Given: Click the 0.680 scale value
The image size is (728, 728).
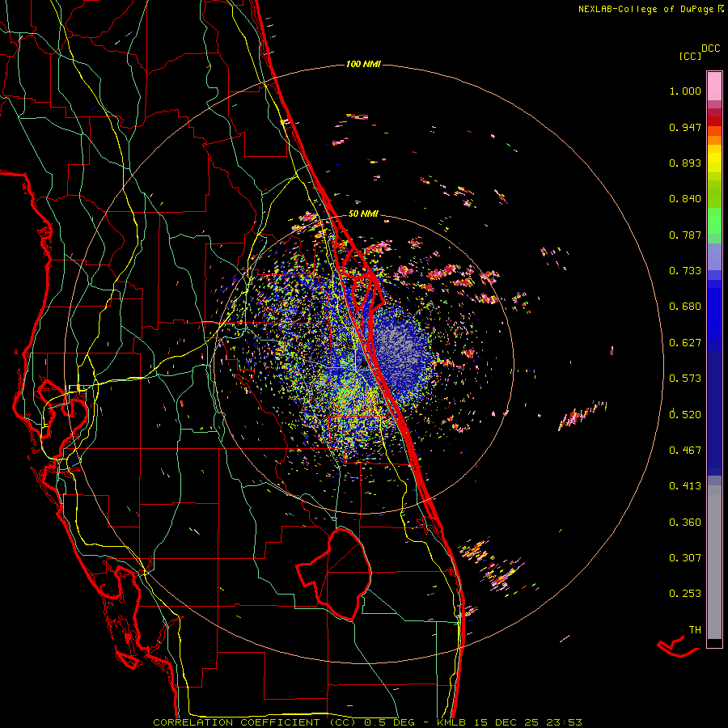Looking at the screenshot, I should (x=685, y=307).
